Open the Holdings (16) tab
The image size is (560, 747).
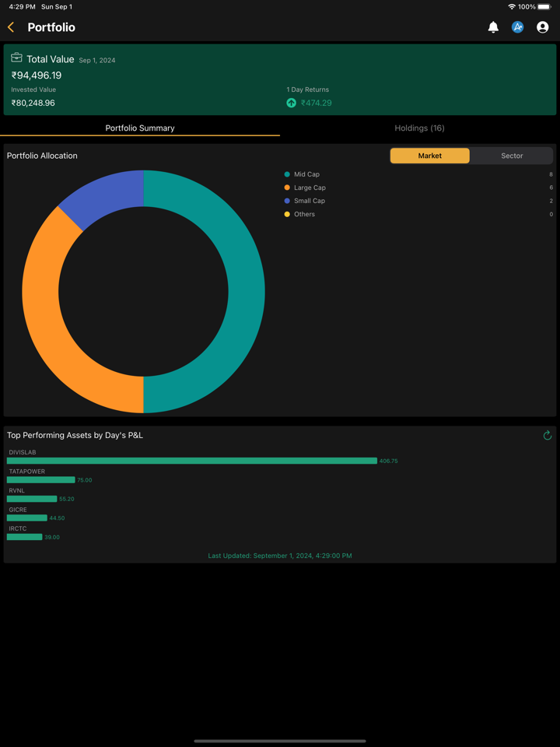(419, 128)
